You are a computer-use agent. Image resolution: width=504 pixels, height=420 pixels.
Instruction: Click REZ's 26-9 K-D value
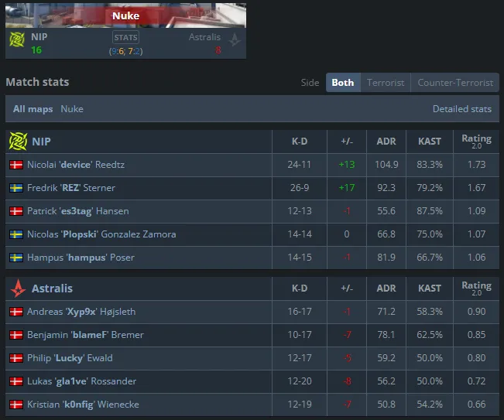pyautogui.click(x=300, y=187)
